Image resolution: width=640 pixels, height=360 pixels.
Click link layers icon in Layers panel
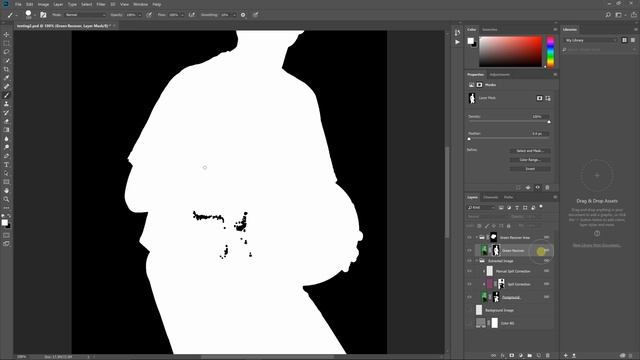(493, 356)
